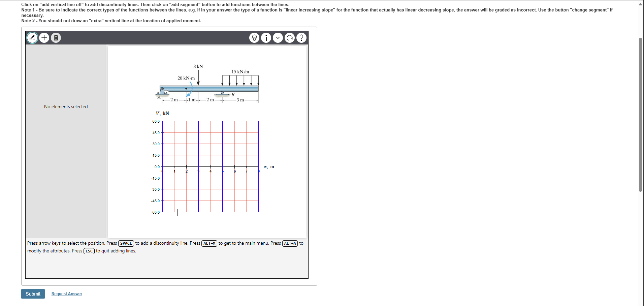The height and width of the screenshot is (306, 644).
Task: Open the info panel icon
Action: coord(266,38)
